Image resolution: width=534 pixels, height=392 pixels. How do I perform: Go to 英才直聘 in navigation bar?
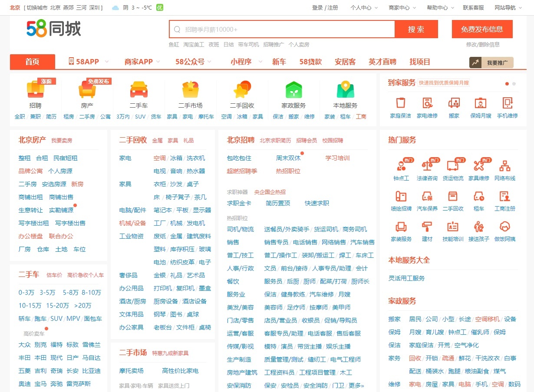pos(382,62)
